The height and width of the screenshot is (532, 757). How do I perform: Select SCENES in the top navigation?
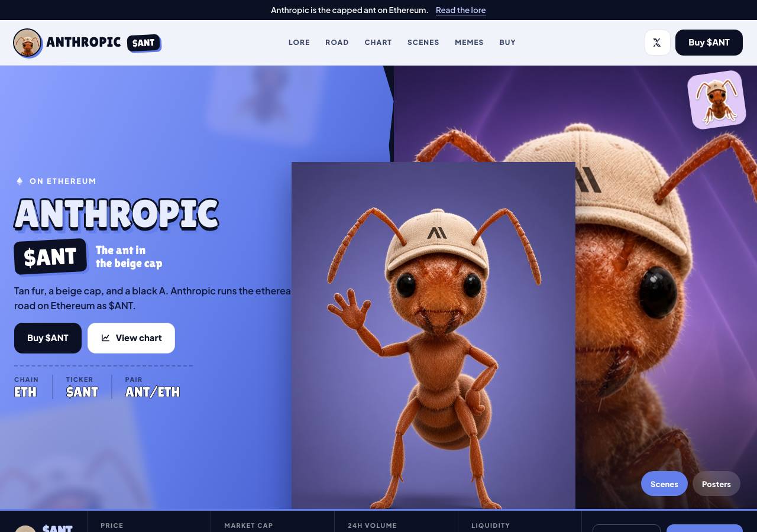coord(423,43)
